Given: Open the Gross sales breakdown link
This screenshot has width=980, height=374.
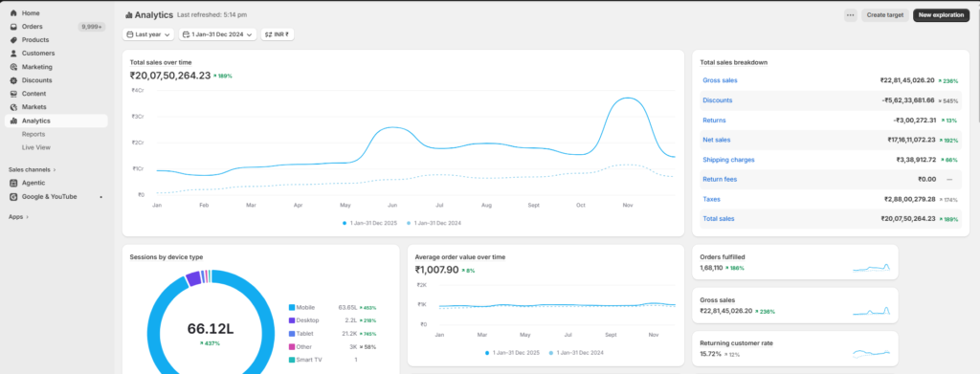Looking at the screenshot, I should pyautogui.click(x=720, y=80).
